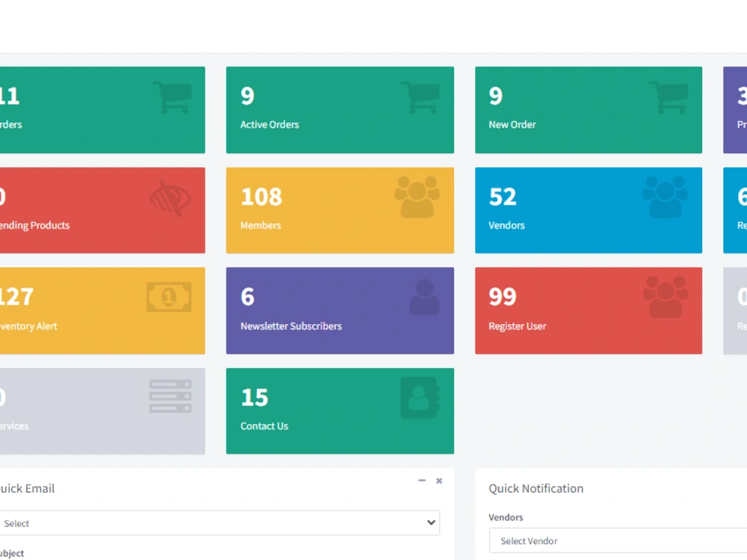Click the Vendors field label in Quick Notification
The image size is (747, 560).
point(506,517)
